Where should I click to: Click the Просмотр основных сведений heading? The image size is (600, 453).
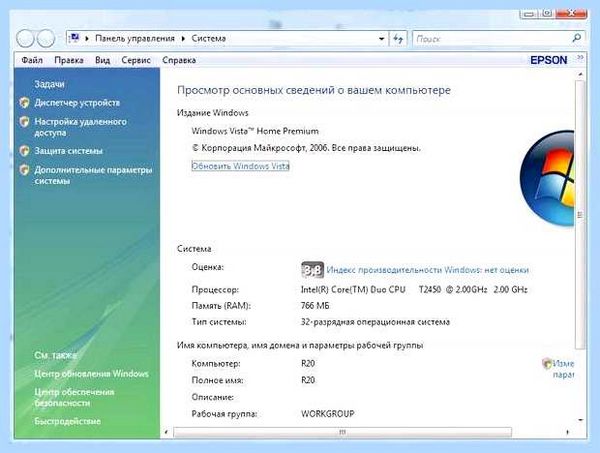[314, 90]
